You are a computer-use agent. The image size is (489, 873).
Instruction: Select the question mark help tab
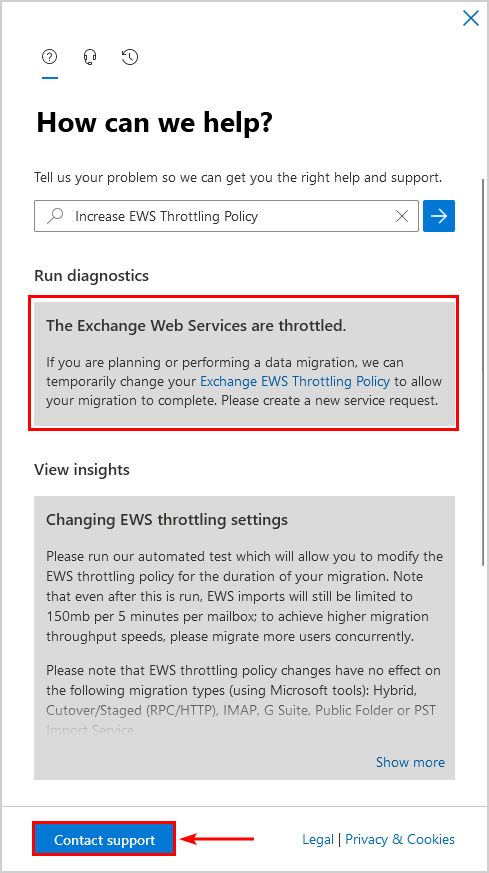point(50,57)
